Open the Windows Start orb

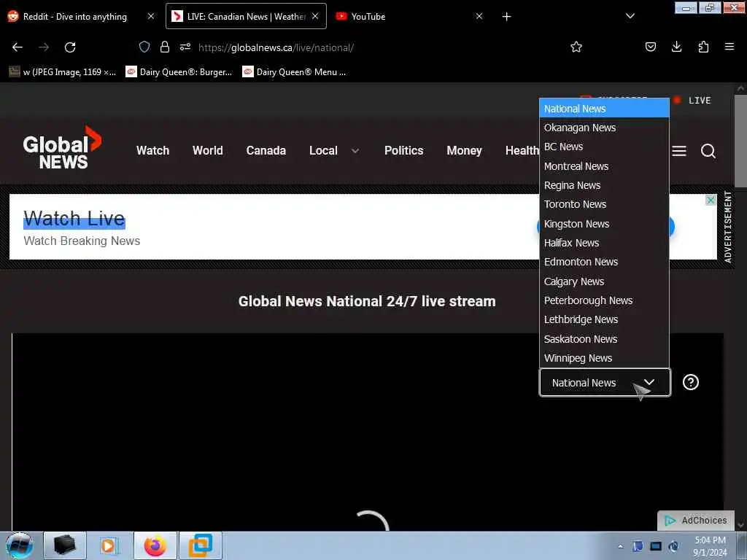[20, 545]
